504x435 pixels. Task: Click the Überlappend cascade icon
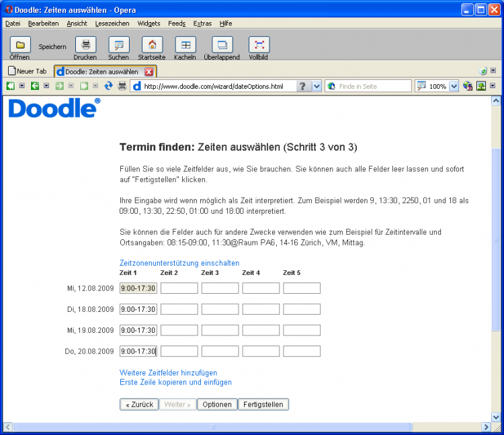222,44
